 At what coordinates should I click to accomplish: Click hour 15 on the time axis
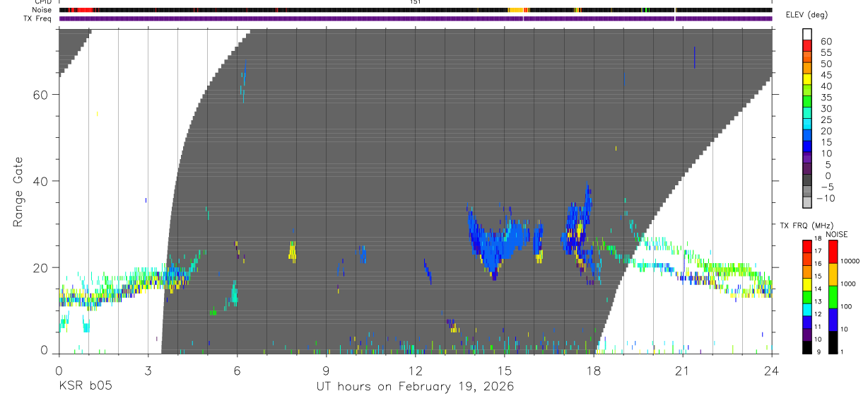(x=505, y=370)
